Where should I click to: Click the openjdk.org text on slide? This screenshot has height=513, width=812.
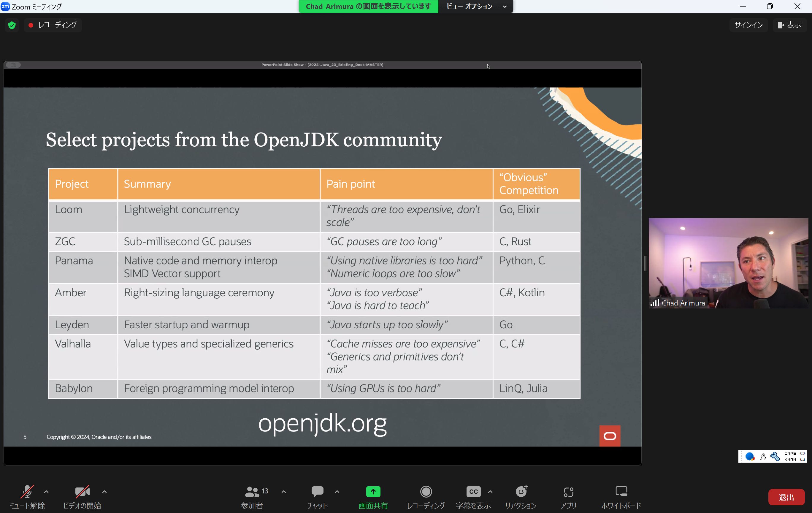pos(322,423)
